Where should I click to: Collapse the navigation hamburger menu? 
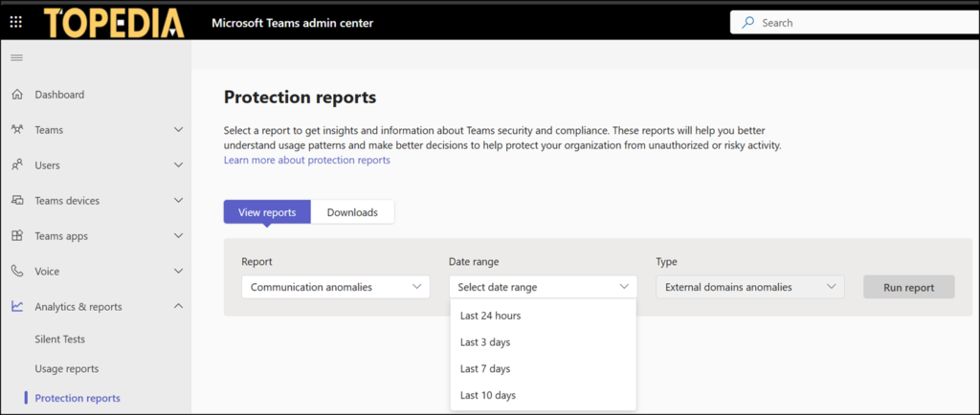tap(17, 58)
